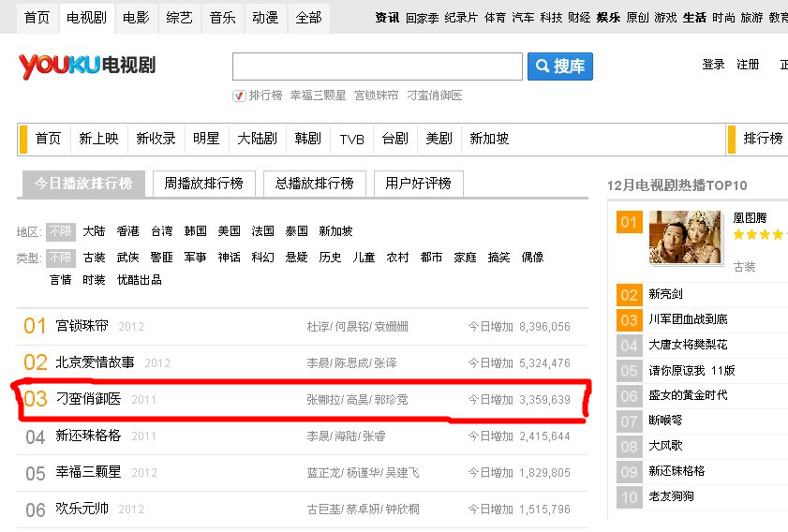Filter region by 大陆
788x532 pixels.
(94, 231)
